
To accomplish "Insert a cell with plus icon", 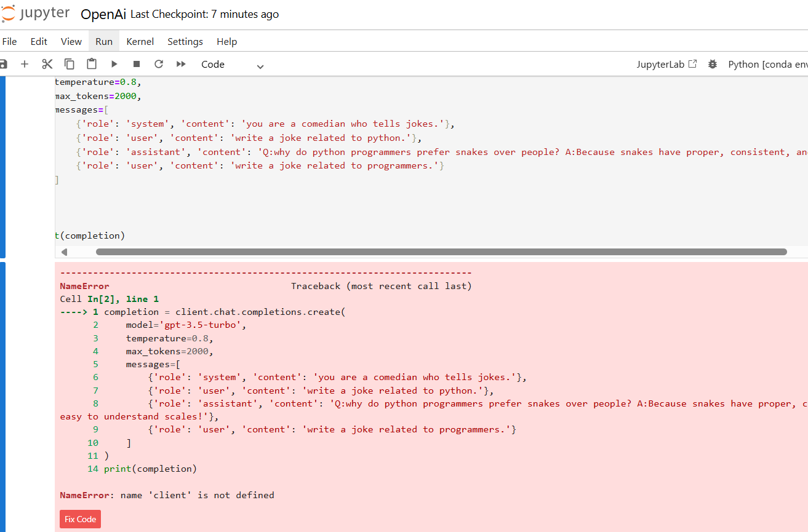I will [25, 64].
